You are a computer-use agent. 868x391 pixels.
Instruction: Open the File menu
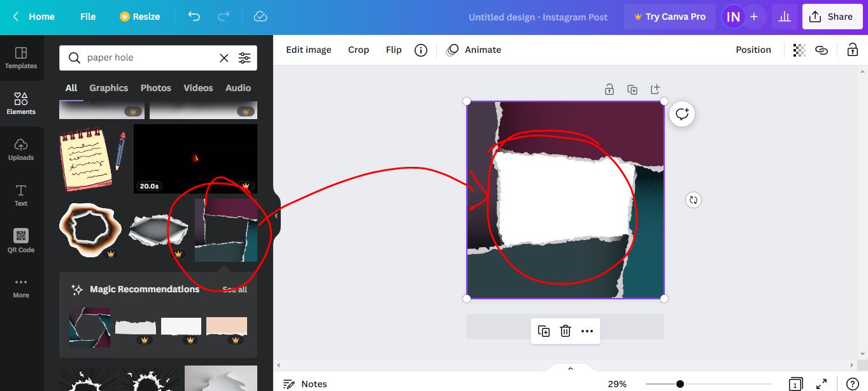pyautogui.click(x=88, y=17)
